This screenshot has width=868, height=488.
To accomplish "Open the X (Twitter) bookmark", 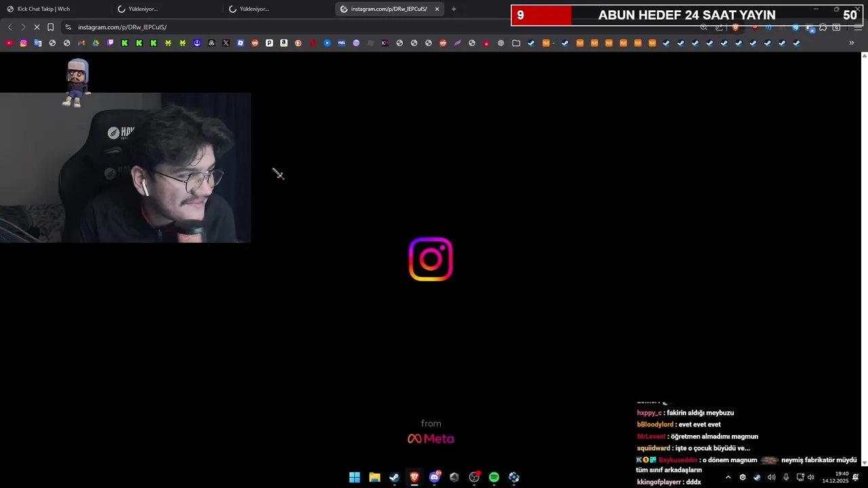I will pyautogui.click(x=226, y=43).
